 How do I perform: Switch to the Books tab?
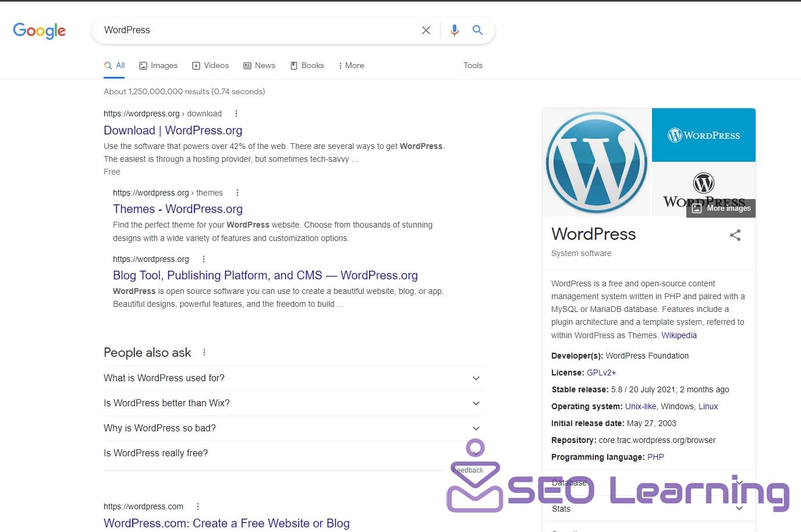(x=307, y=66)
